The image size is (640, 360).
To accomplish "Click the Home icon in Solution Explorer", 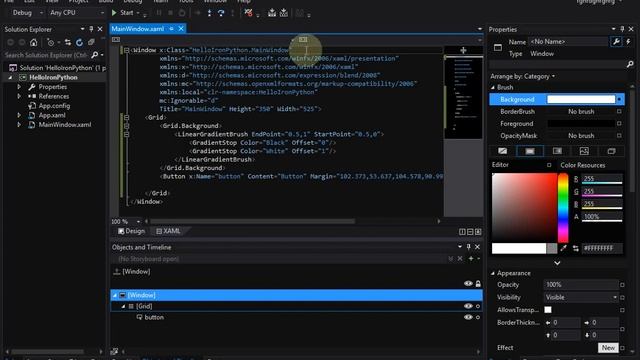I will click(x=33, y=42).
